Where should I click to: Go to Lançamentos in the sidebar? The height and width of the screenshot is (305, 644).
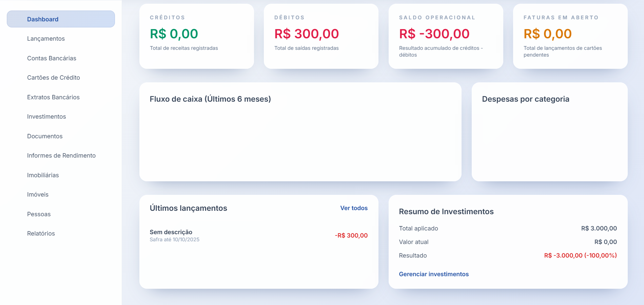(46, 39)
